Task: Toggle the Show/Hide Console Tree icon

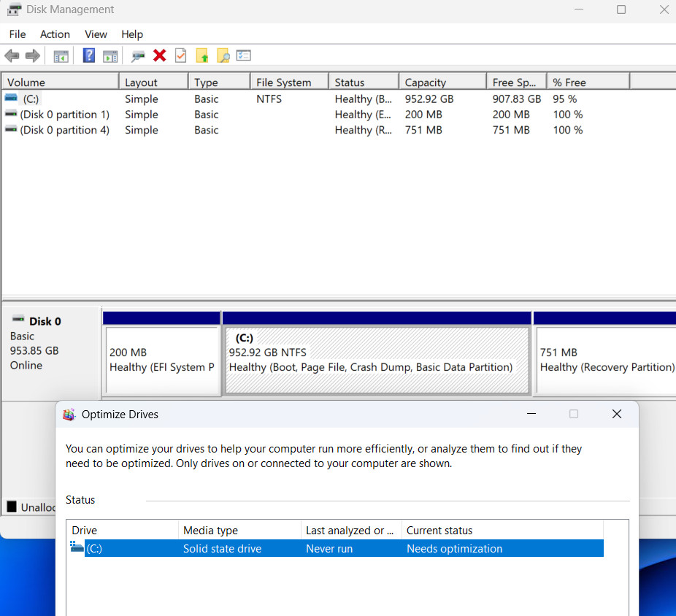Action: point(61,56)
